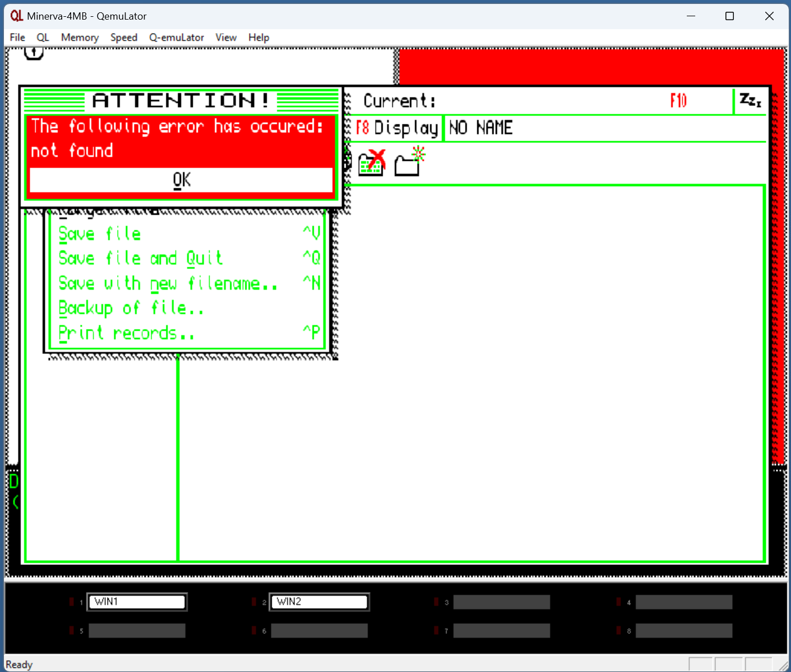Click the Ready status bar text
Image resolution: width=791 pixels, height=672 pixels.
pos(19,665)
